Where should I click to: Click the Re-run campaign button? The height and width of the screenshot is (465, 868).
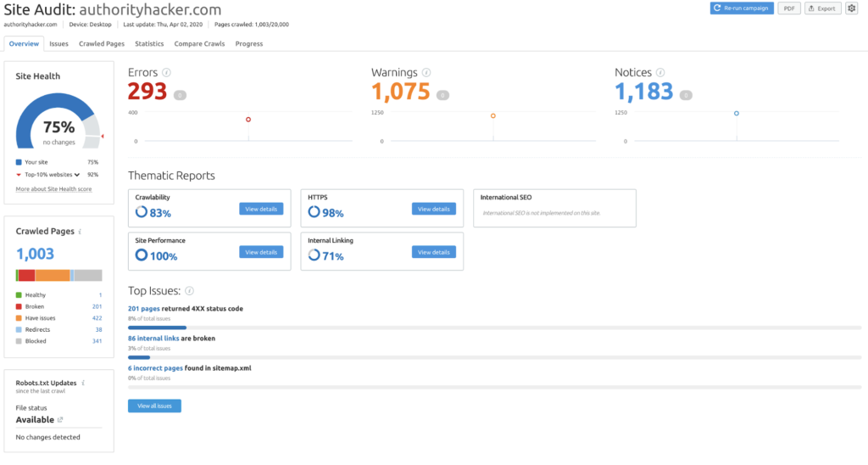(742, 8)
